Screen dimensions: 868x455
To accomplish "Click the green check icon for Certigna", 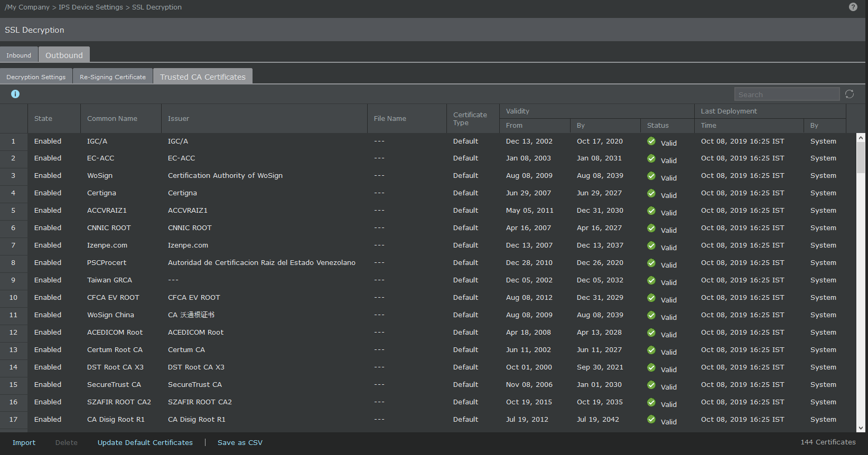I will pos(651,193).
